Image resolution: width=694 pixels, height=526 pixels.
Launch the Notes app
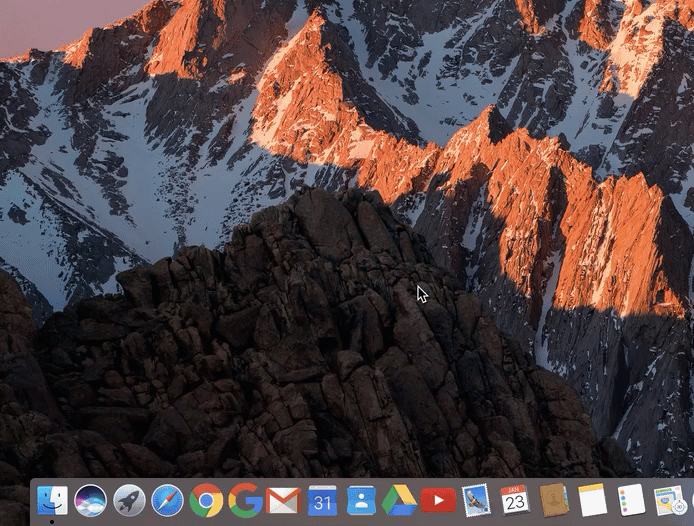[592, 500]
